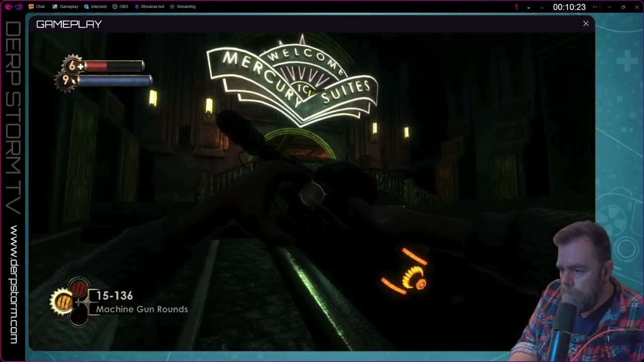Switch to the Gameplay tab

tap(65, 7)
